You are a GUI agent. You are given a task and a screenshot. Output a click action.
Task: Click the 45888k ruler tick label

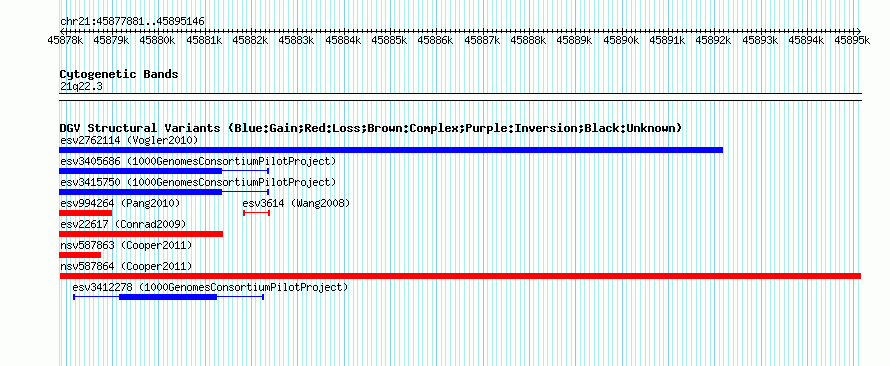(529, 40)
